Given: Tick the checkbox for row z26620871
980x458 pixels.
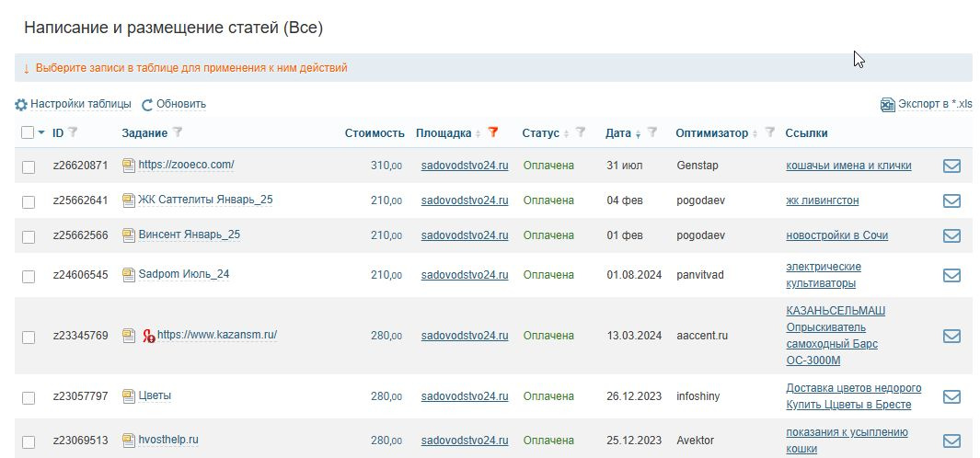Looking at the screenshot, I should (29, 167).
